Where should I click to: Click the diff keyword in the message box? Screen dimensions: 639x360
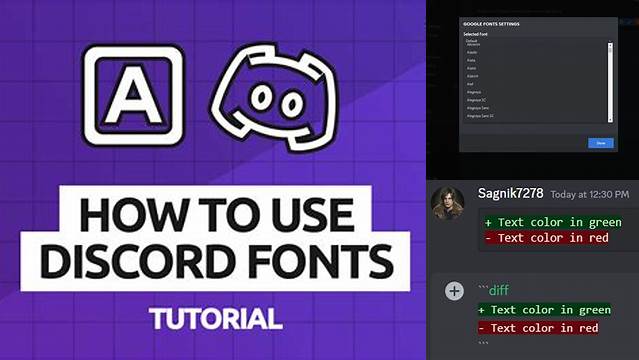tap(498, 290)
